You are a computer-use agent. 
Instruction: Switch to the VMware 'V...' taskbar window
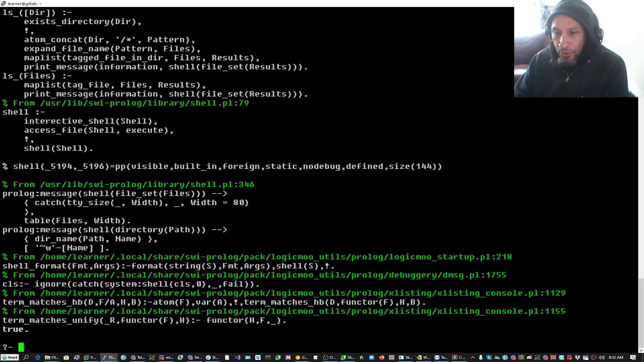point(90,357)
